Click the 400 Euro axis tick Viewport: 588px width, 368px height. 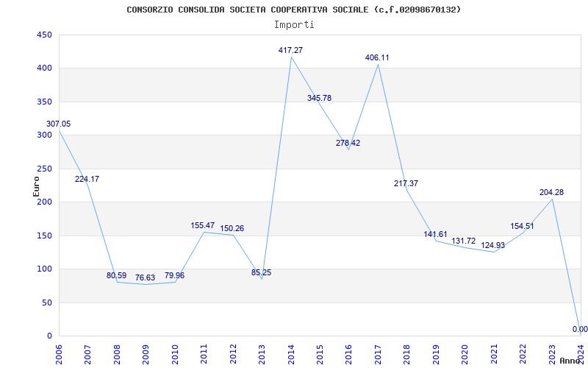(x=43, y=68)
